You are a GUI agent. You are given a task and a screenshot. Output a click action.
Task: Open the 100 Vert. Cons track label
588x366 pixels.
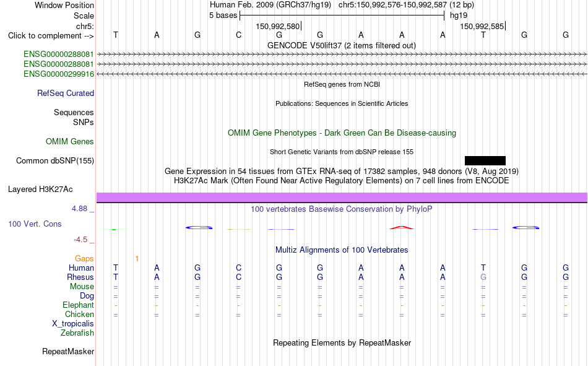[x=35, y=224]
